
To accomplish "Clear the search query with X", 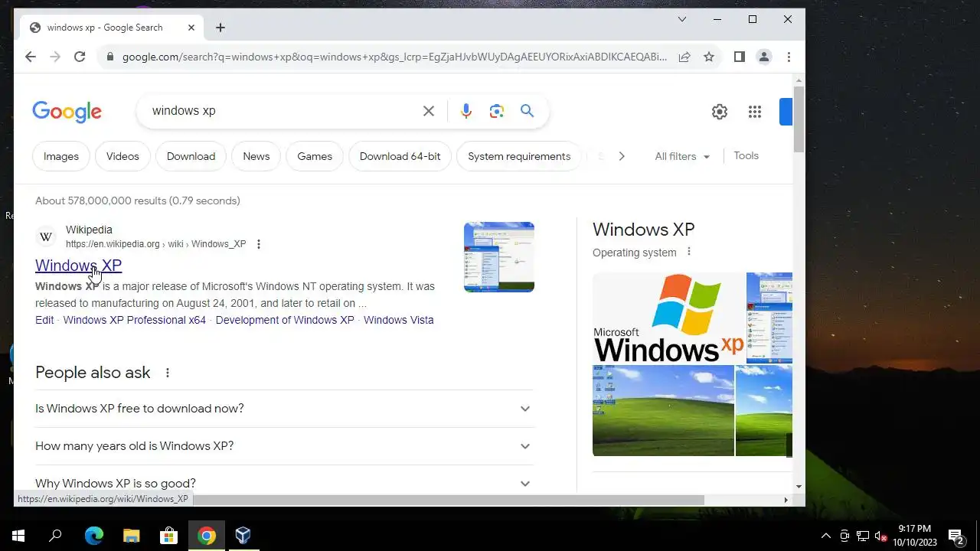I will 429,111.
